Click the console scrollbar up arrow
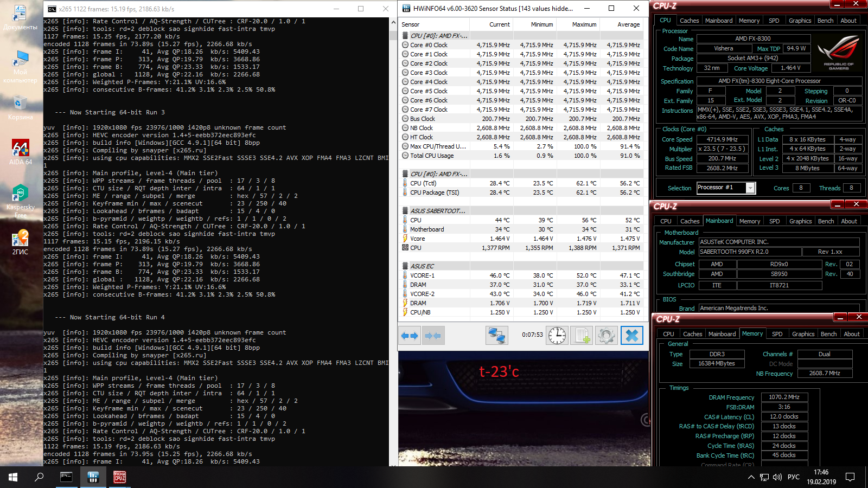868x488 pixels. coord(393,23)
